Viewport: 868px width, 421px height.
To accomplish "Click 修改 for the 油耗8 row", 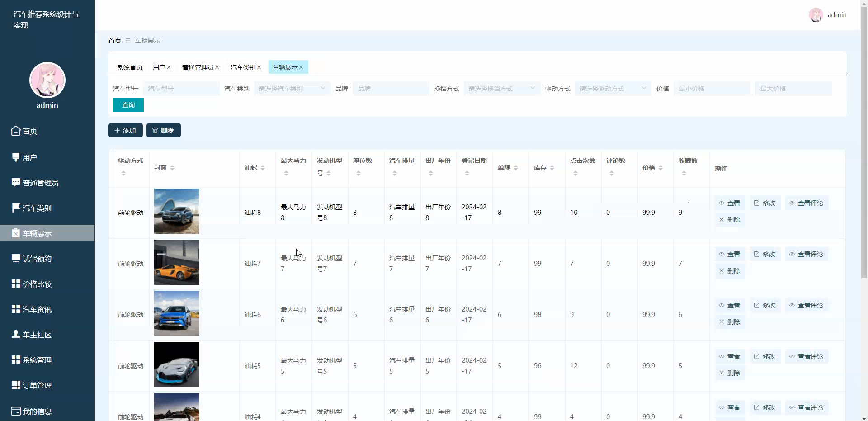I will (765, 203).
